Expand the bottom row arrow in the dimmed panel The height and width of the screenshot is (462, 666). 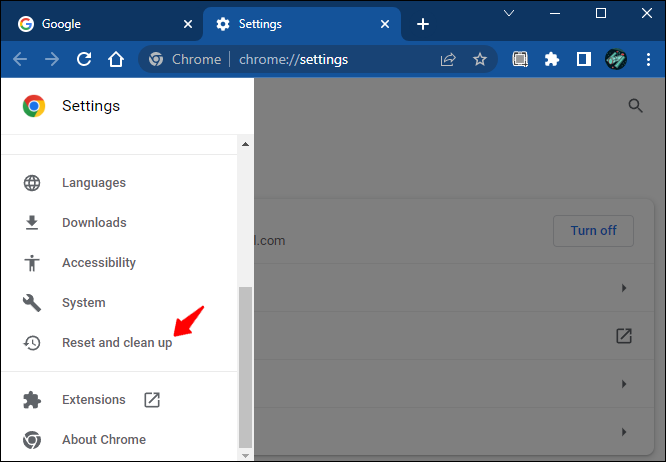pos(624,432)
